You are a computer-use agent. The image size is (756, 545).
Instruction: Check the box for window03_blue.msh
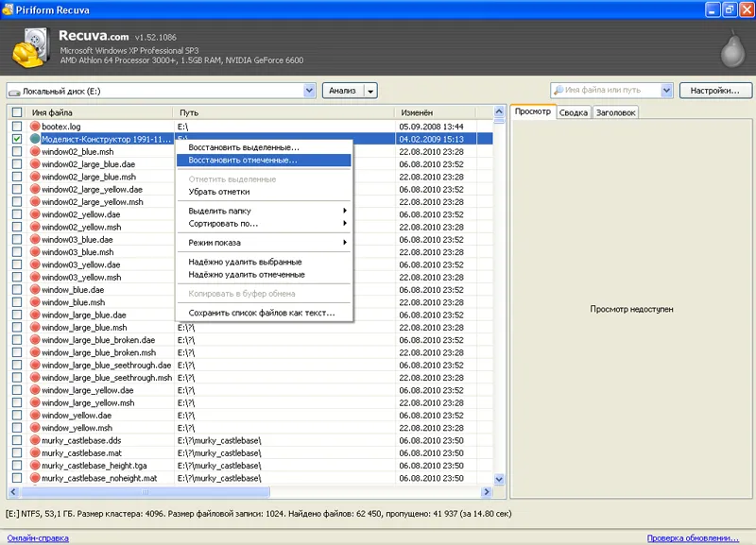coord(17,252)
